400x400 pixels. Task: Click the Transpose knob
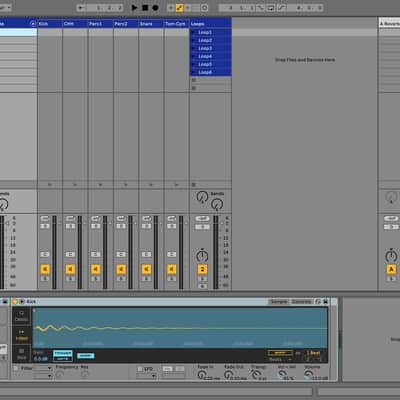tap(255, 375)
